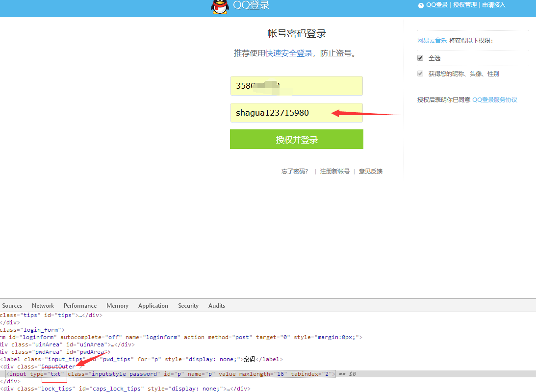Image resolution: width=536 pixels, height=392 pixels.
Task: Open the Security tab in DevTools
Action: (188, 305)
